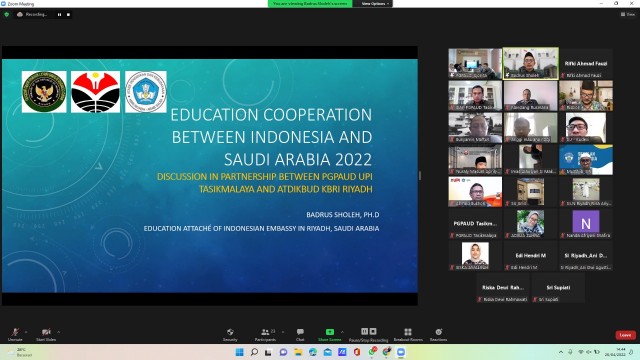Viewport: 640px width, 360px height.
Task: Show hidden system tray icons
Action: [561, 352]
